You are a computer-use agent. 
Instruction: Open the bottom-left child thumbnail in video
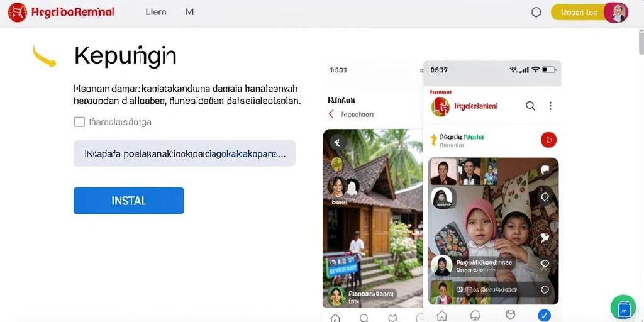pyautogui.click(x=443, y=292)
